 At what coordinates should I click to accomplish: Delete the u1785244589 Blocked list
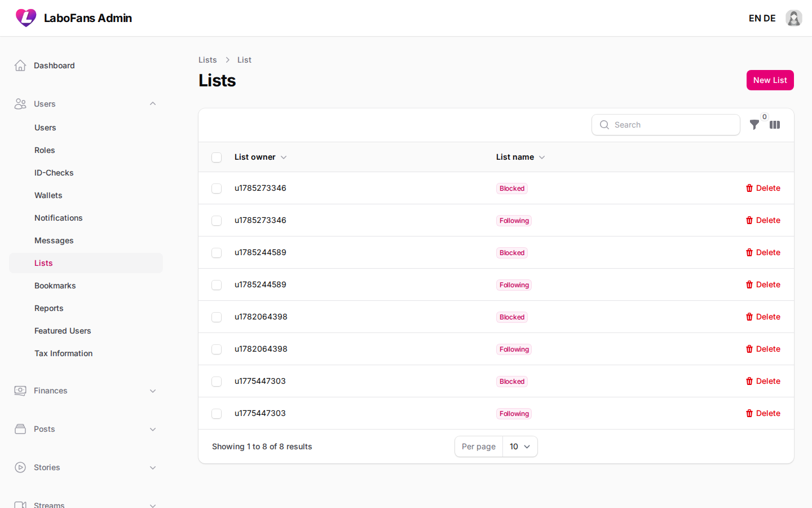763,252
